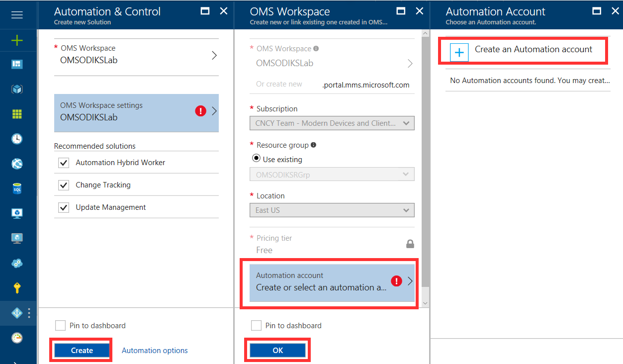This screenshot has height=364, width=623.
Task: Open the Recent clock icon in sidebar
Action: point(17,139)
